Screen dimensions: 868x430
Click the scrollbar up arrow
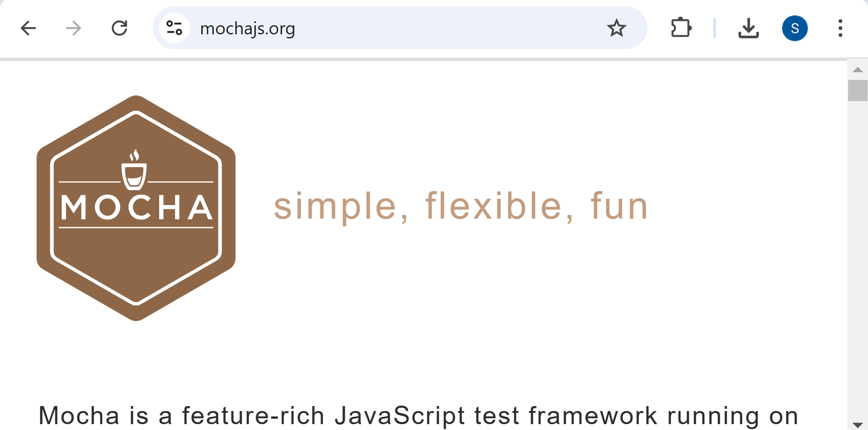pos(858,70)
